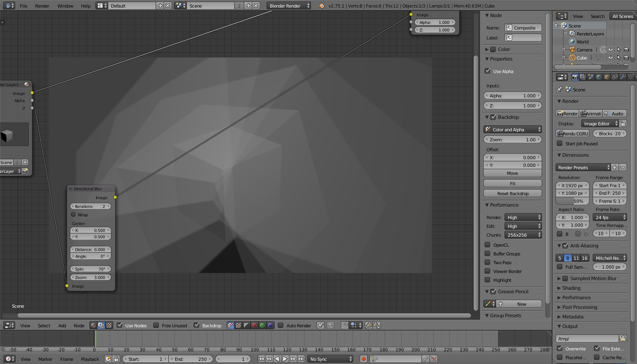Viewport: 637px width, 364px height.
Task: Click the Move backdrop button
Action: click(512, 173)
